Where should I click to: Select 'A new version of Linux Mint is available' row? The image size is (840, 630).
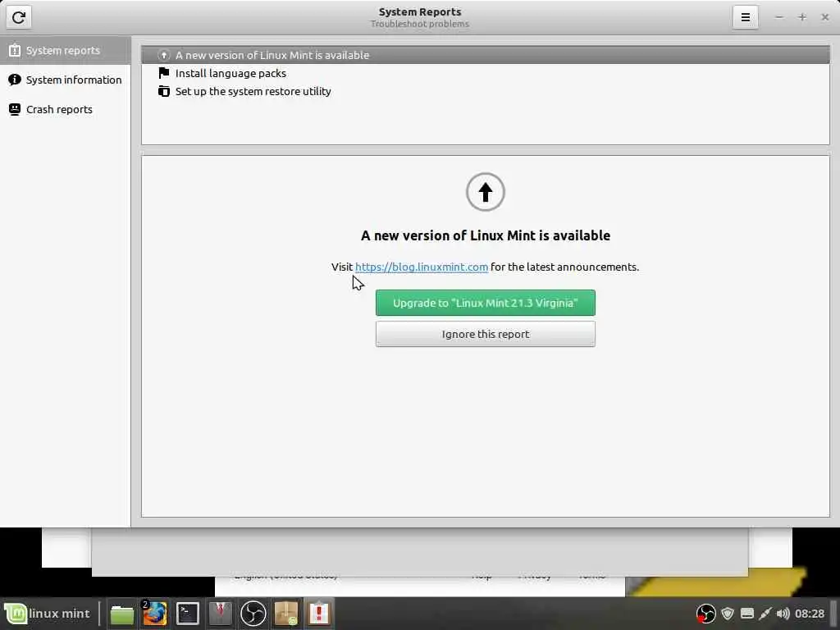[x=486, y=55]
